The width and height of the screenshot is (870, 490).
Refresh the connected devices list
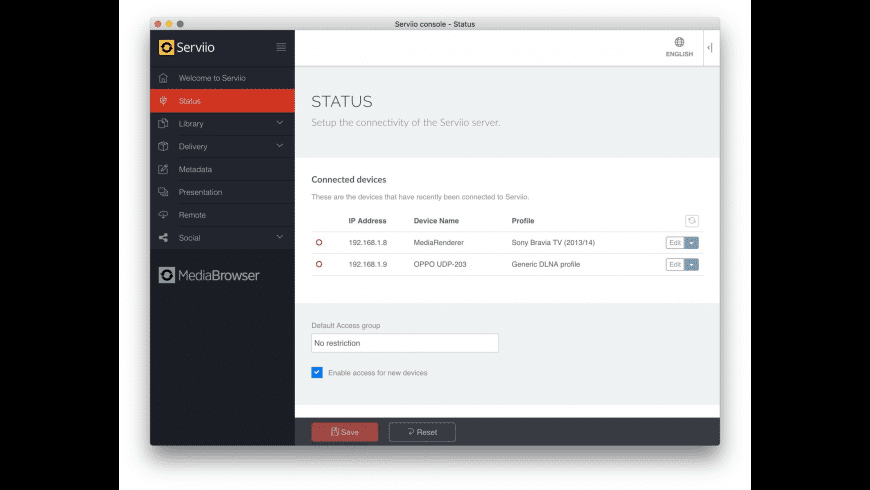click(691, 221)
